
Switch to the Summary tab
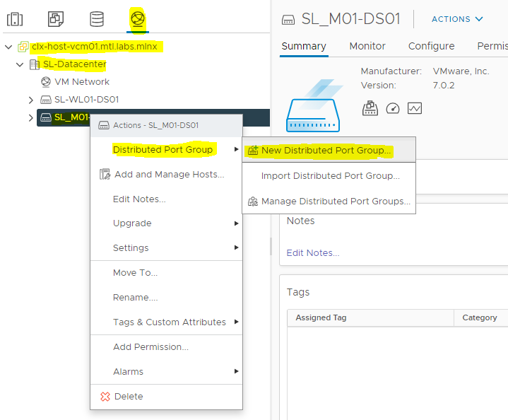pos(304,46)
